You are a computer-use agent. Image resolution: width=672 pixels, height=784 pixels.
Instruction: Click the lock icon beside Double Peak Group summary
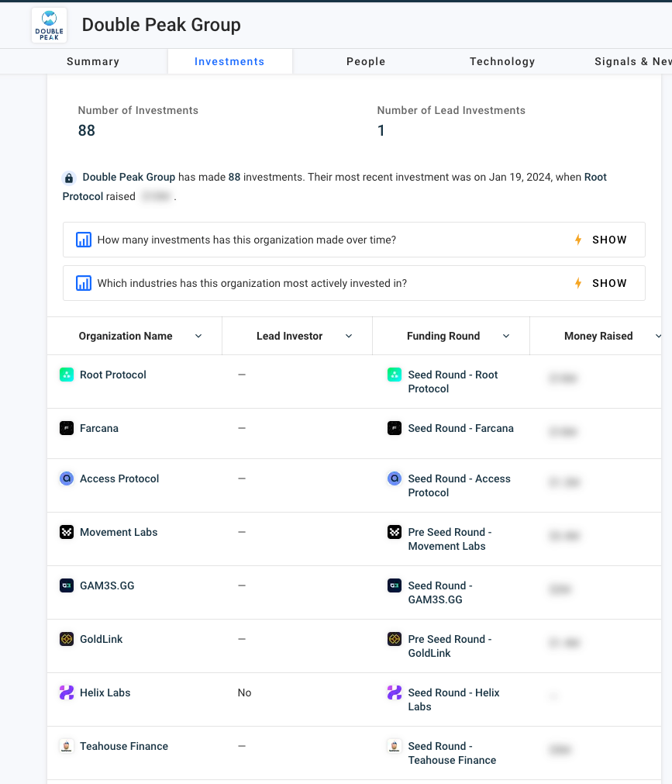[69, 178]
